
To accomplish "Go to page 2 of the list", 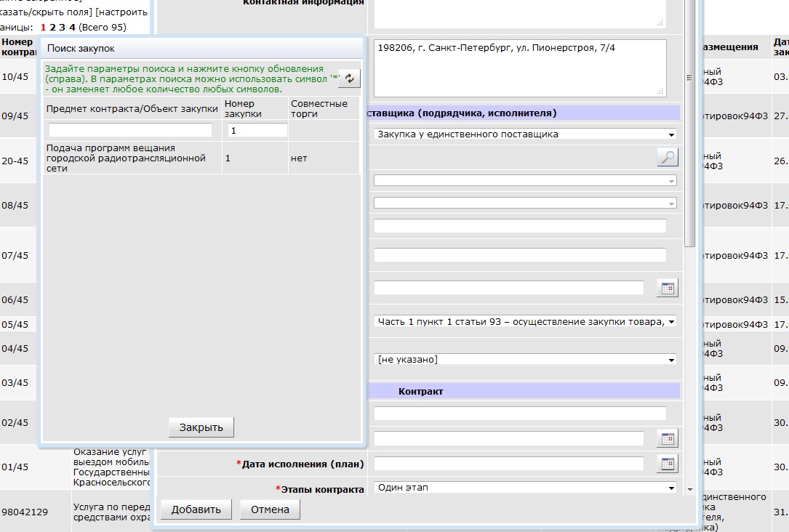I will click(52, 27).
